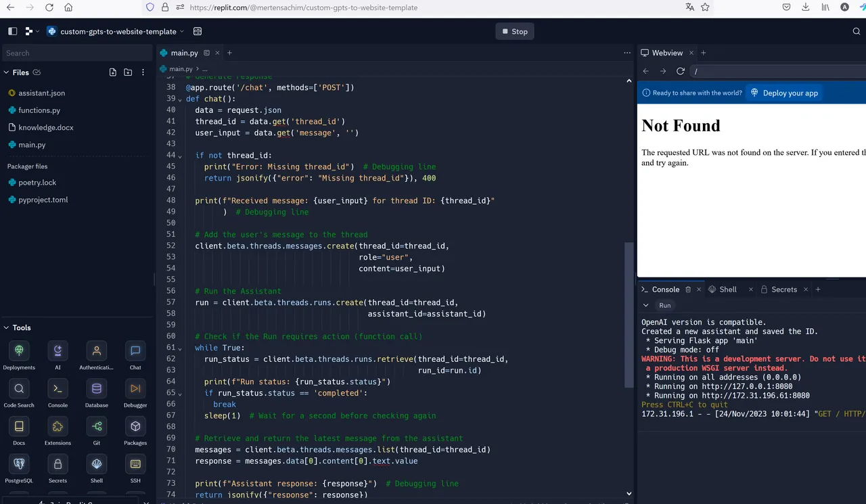Stop the running repl

point(514,31)
